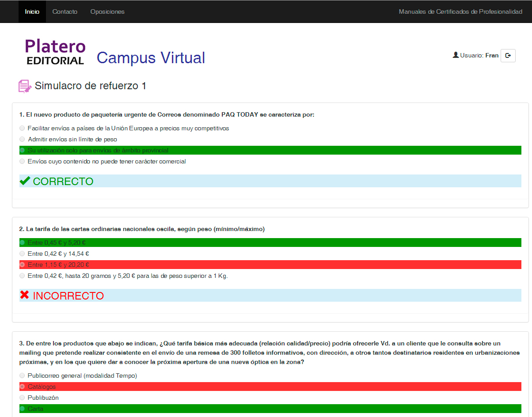Click question 3 text about mailing de folletos

point(270,353)
